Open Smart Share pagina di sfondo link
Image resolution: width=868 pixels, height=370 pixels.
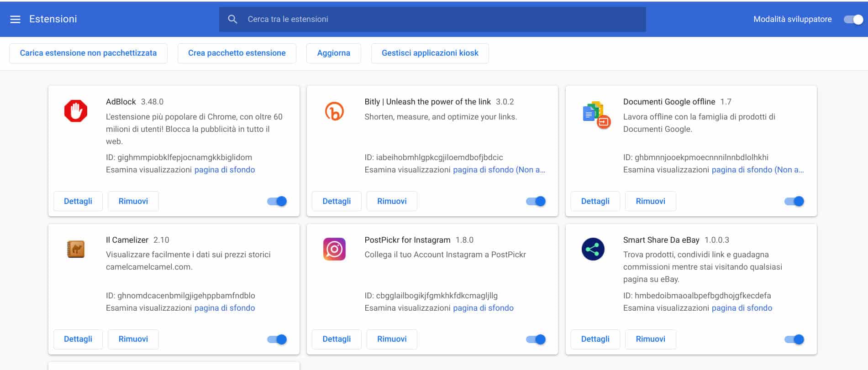coord(742,308)
